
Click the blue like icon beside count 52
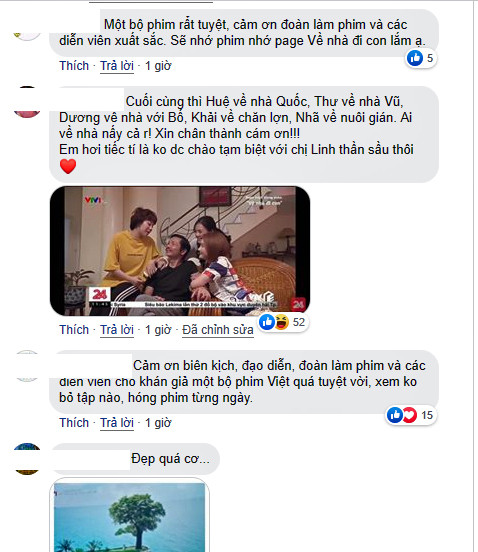(267, 322)
